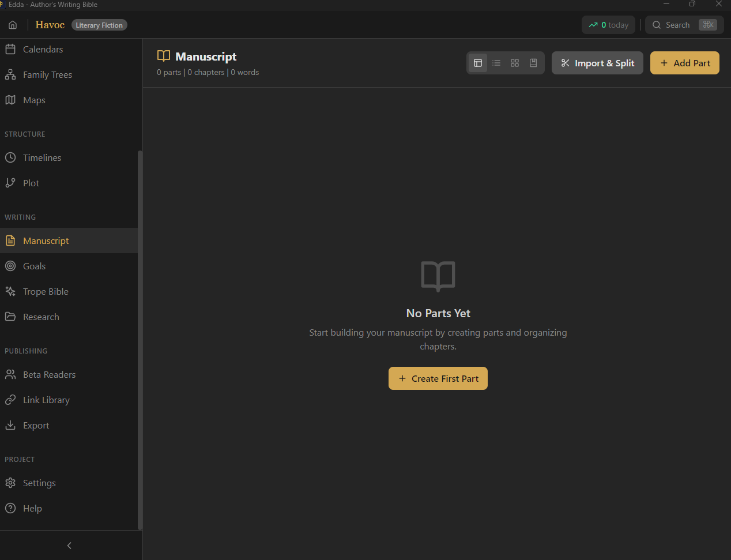The width and height of the screenshot is (731, 560).
Task: Minimize the Edda window
Action: pyautogui.click(x=666, y=4)
